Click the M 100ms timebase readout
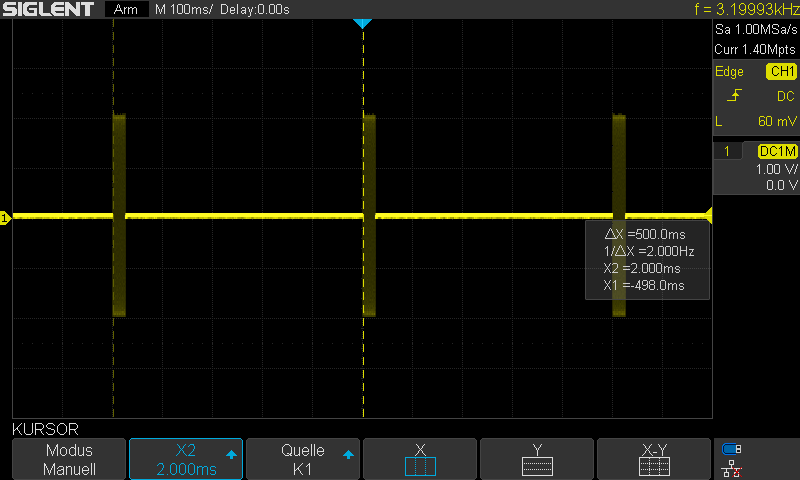The width and height of the screenshot is (800, 480). [x=183, y=9]
